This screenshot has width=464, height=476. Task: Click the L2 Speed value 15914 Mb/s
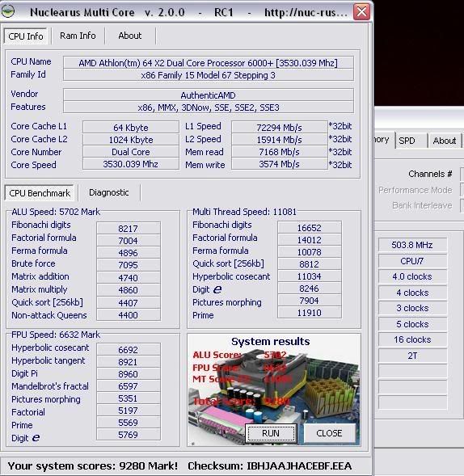coord(280,139)
